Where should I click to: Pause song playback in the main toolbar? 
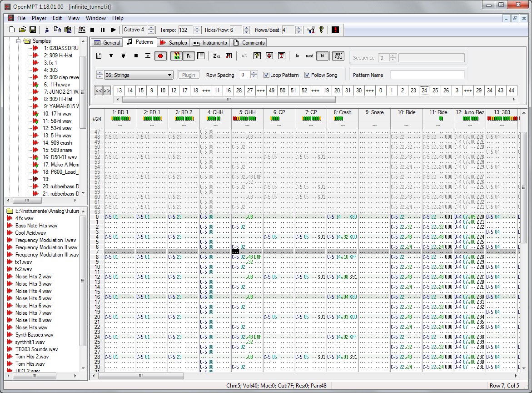(x=103, y=30)
